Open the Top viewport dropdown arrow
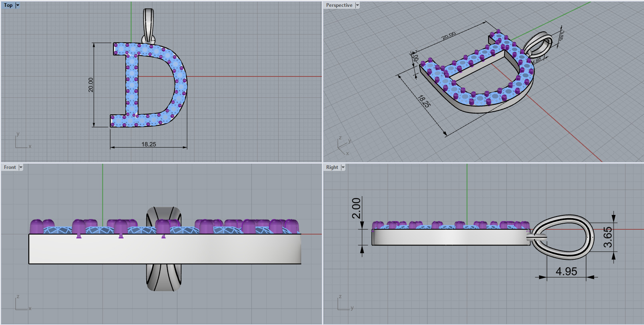644x325 pixels. (18, 5)
